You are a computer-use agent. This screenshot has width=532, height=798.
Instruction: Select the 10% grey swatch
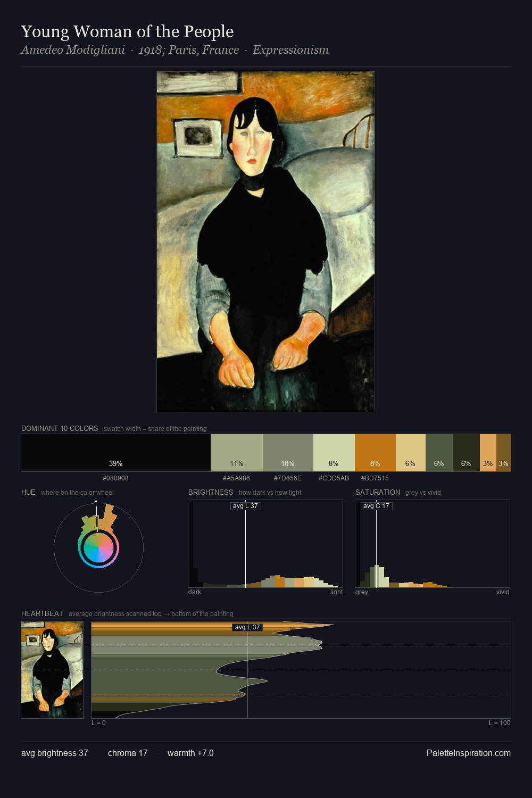[288, 453]
